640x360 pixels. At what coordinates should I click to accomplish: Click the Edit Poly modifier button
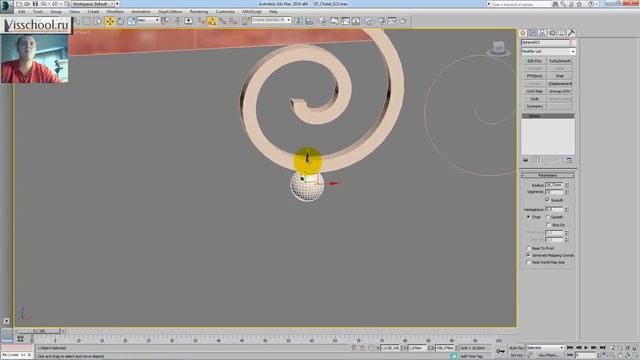point(534,61)
